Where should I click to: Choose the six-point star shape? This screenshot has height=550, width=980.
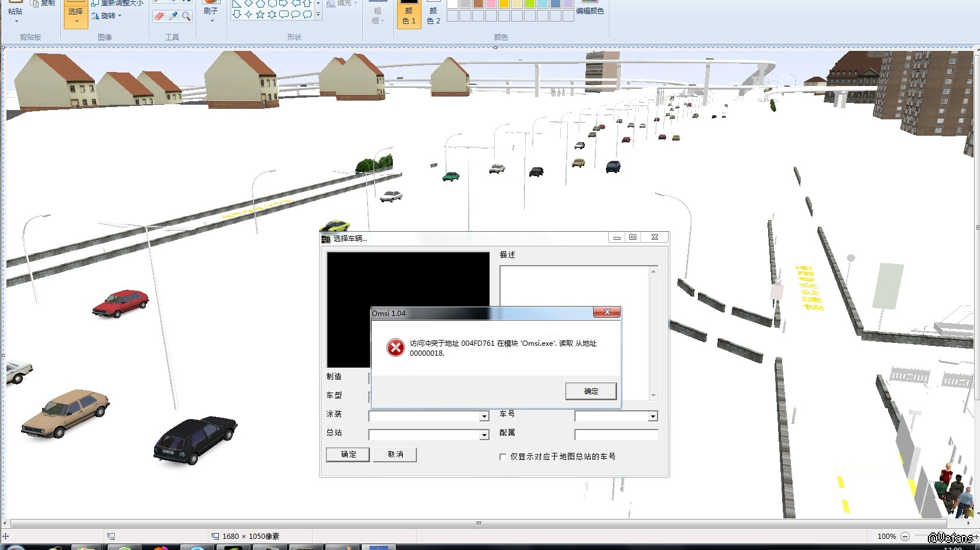272,15
